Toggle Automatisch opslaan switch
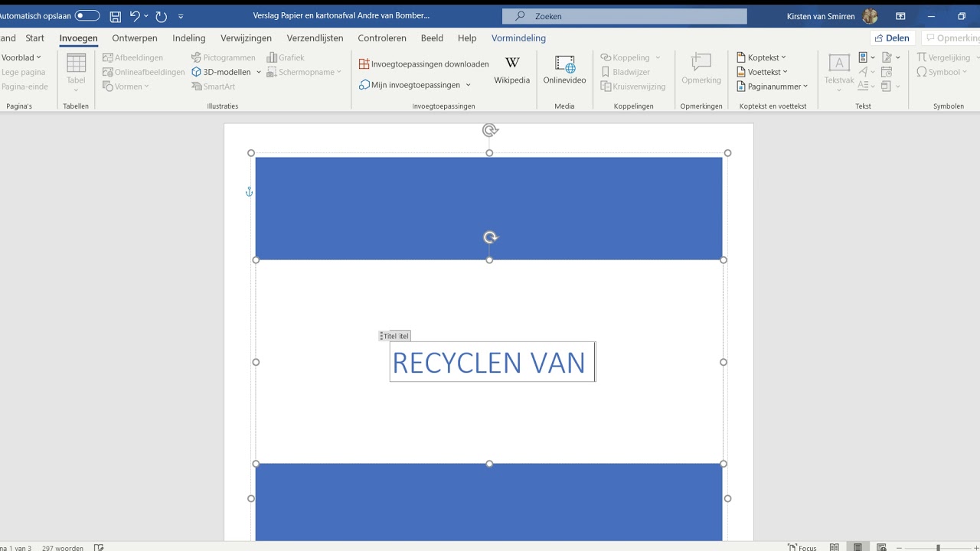This screenshot has width=980, height=551. tap(87, 16)
